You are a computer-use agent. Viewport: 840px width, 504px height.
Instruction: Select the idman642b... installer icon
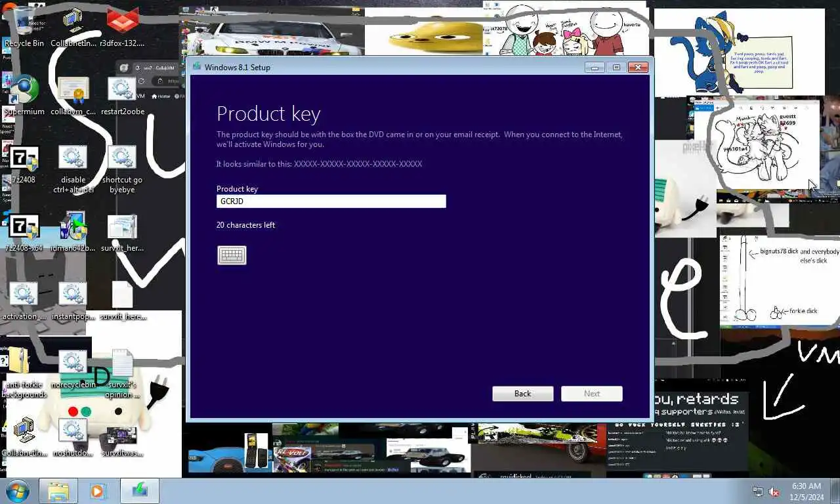(x=73, y=233)
